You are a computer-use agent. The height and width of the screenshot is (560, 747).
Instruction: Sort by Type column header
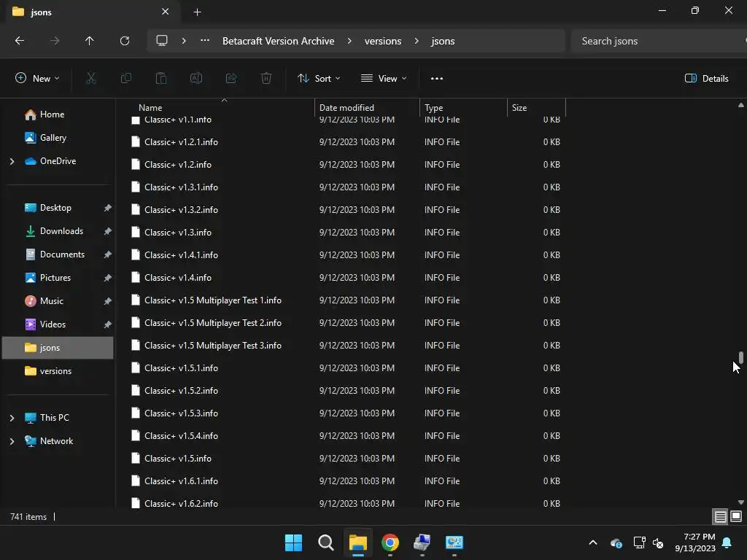(463, 108)
